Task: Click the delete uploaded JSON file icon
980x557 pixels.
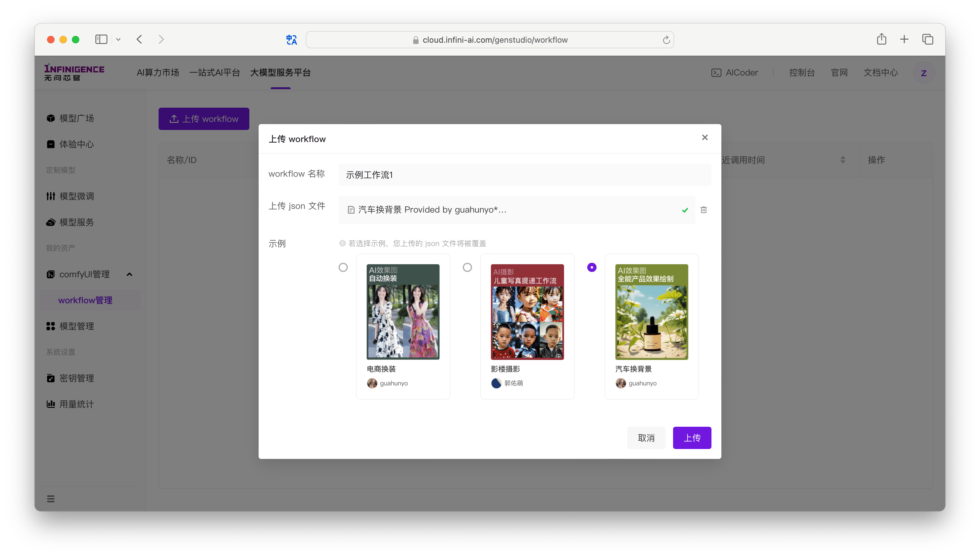Action: point(704,210)
